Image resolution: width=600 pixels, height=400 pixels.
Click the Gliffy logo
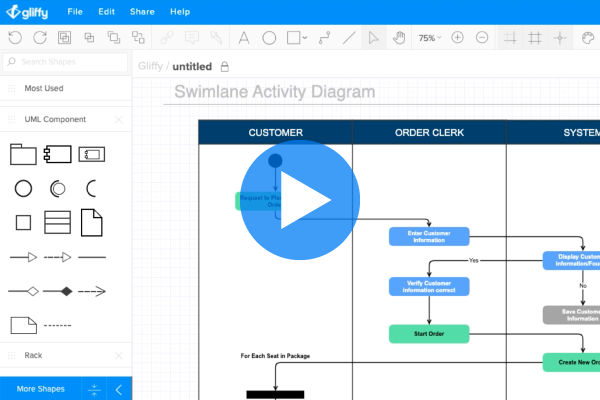pos(27,12)
